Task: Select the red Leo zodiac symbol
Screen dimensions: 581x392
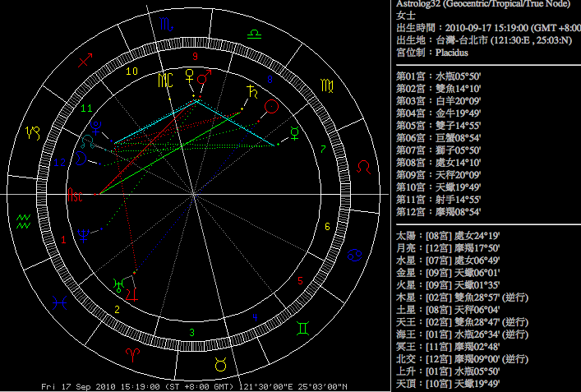Action: [362, 166]
